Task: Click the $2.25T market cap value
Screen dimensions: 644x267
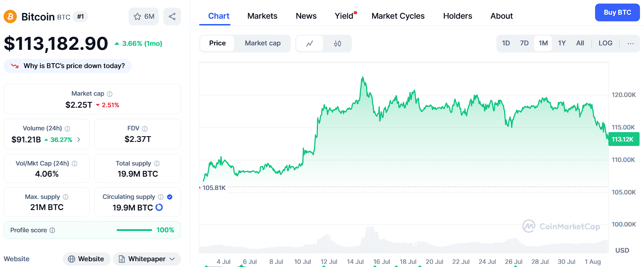Action: pyautogui.click(x=79, y=105)
